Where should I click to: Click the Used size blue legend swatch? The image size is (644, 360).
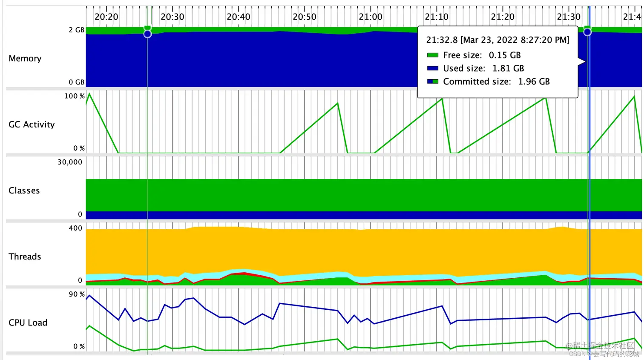coord(433,68)
